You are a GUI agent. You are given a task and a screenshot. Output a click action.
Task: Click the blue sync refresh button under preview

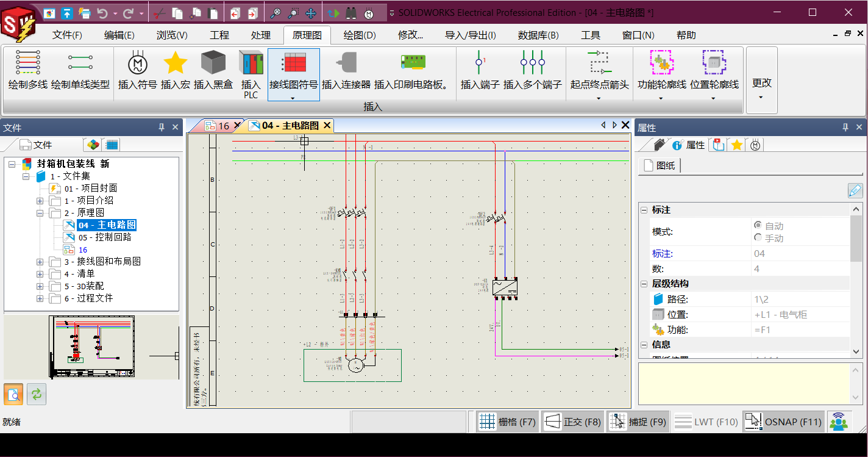click(x=37, y=394)
